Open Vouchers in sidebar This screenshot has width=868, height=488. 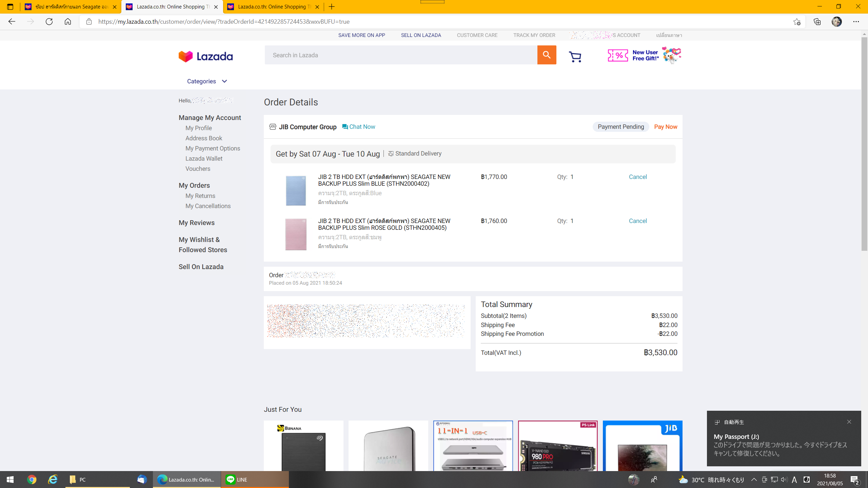(198, 169)
